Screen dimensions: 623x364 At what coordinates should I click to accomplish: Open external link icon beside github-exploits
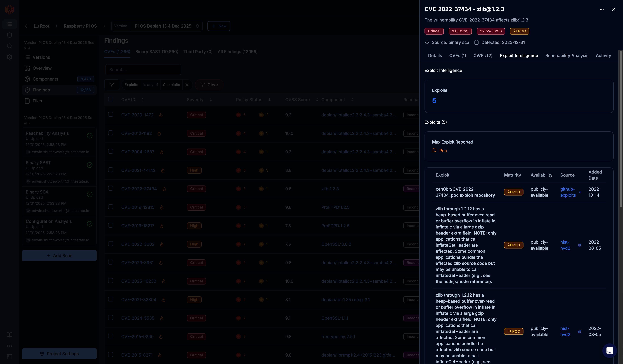pyautogui.click(x=580, y=192)
